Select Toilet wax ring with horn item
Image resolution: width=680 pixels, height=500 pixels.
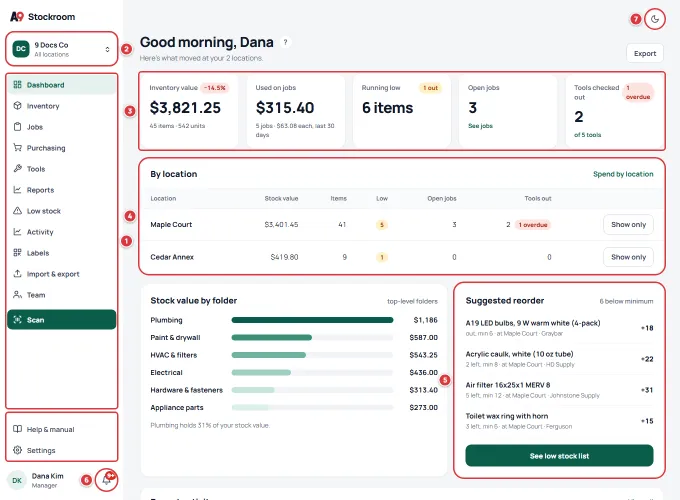[559, 421]
